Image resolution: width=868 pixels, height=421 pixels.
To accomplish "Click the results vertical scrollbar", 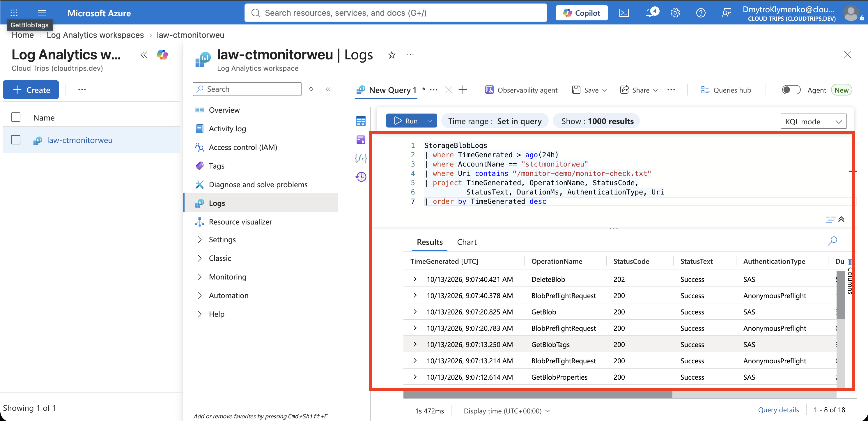I will tap(840, 294).
